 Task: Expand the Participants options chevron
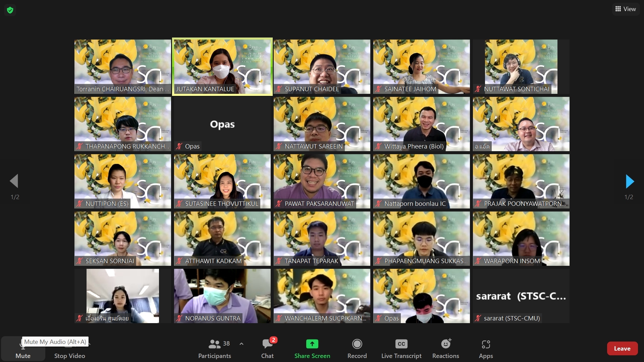pos(241,344)
